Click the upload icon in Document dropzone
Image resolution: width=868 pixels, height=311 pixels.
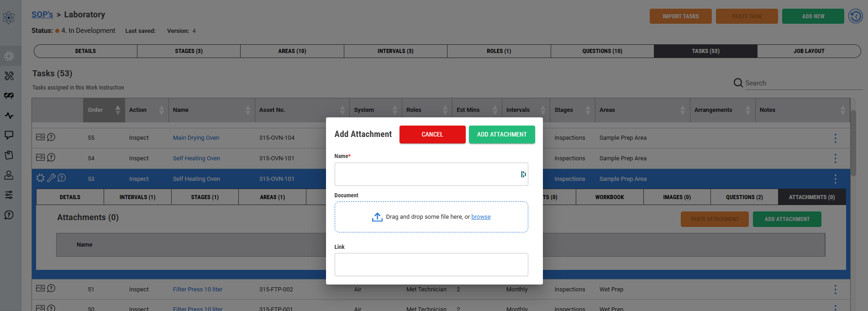377,217
